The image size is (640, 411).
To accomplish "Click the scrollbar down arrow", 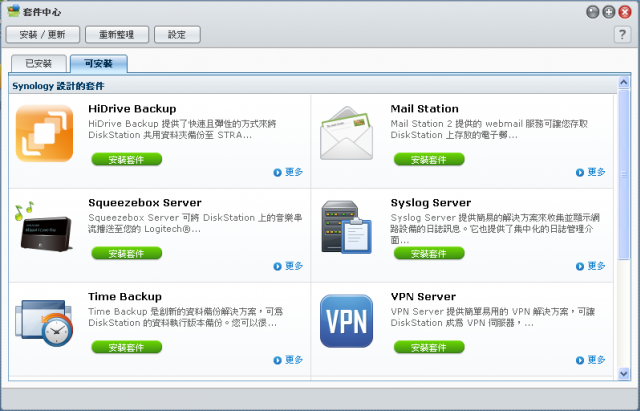I will tap(624, 373).
